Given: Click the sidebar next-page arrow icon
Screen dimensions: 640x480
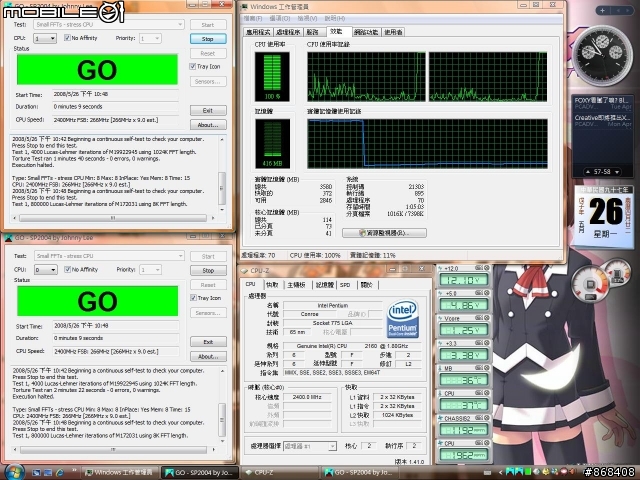Looking at the screenshot, I should [x=629, y=10].
